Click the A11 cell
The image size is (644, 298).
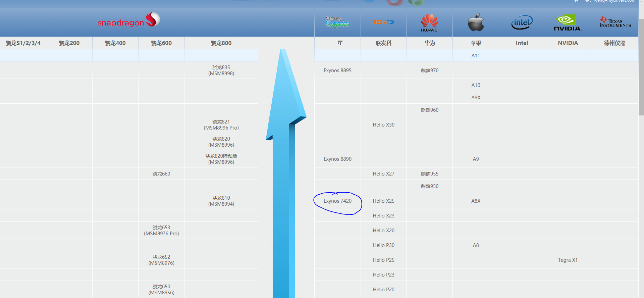476,56
